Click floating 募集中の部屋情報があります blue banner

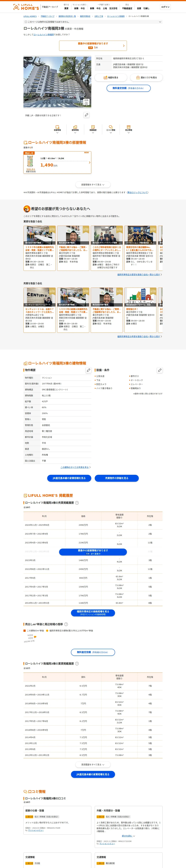[x=93, y=552]
